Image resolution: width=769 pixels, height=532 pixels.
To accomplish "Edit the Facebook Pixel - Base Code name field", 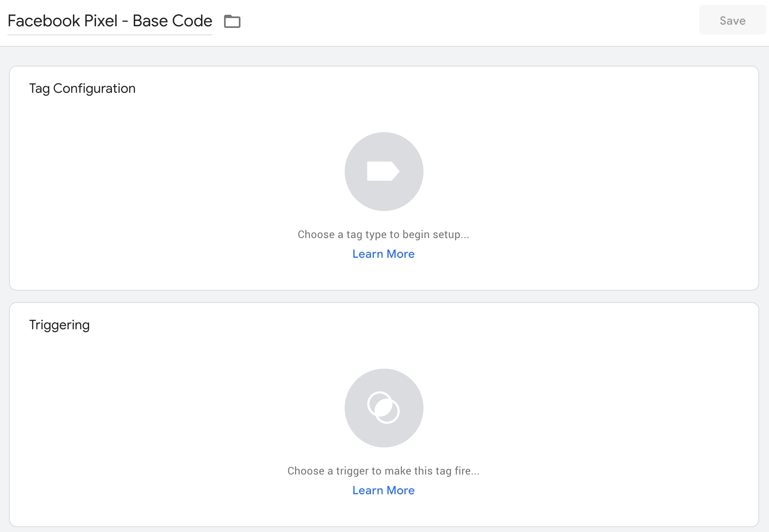I will pos(110,21).
